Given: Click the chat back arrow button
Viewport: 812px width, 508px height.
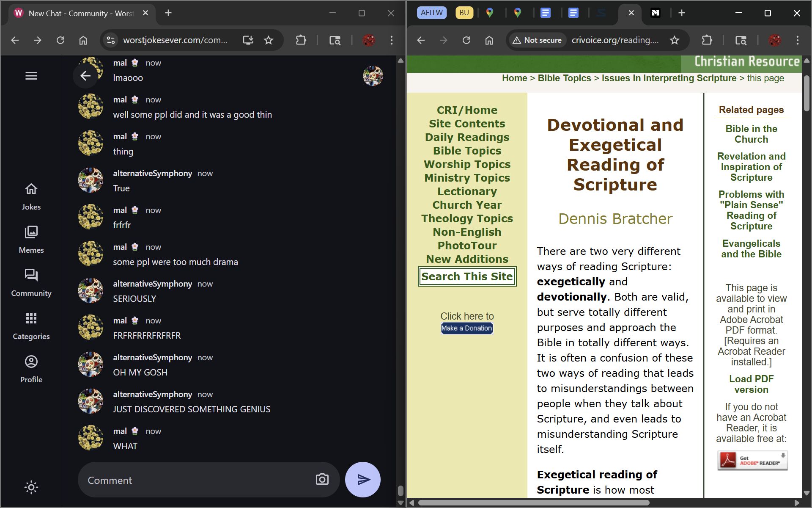Looking at the screenshot, I should point(85,76).
